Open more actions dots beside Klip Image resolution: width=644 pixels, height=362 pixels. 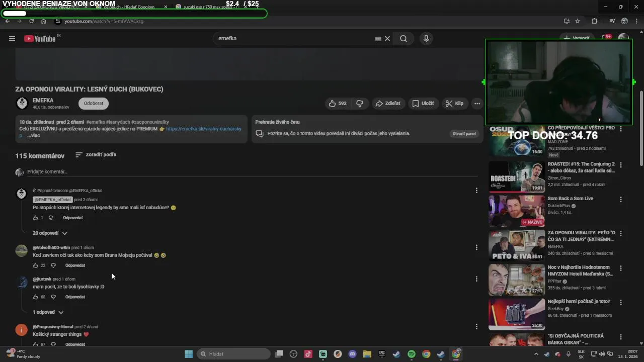pos(477,104)
